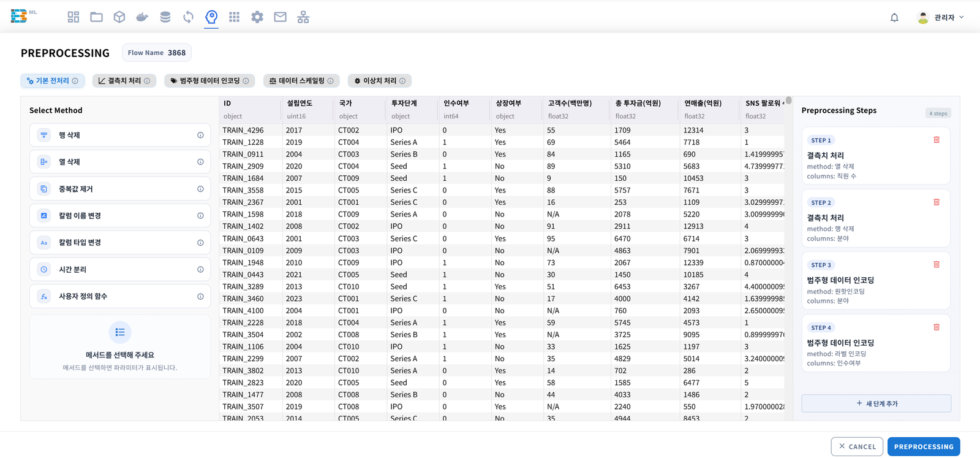Viewport: 980px width, 458px height.
Task: Select the 기본 전처리 tab
Action: coord(53,81)
